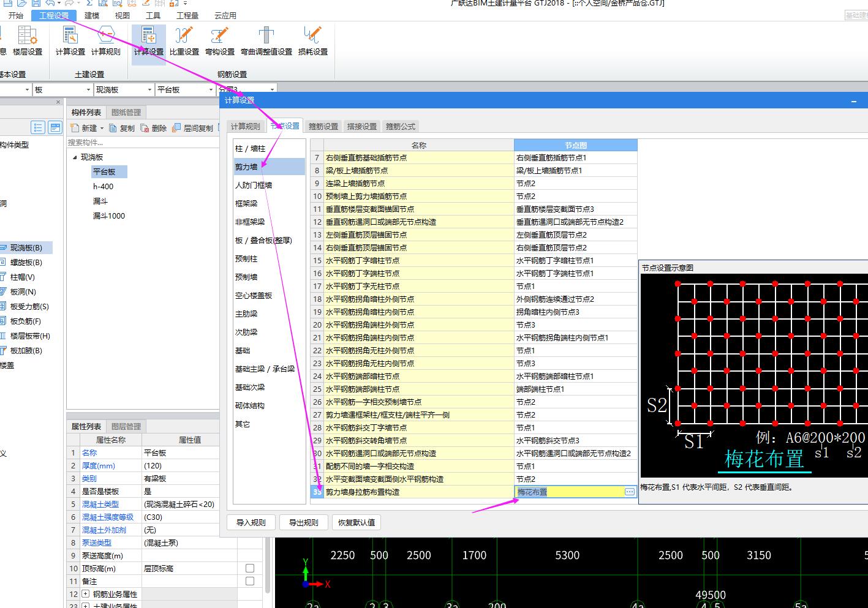Click 新建 in component list toolbar
This screenshot has width=868, height=608.
point(84,128)
